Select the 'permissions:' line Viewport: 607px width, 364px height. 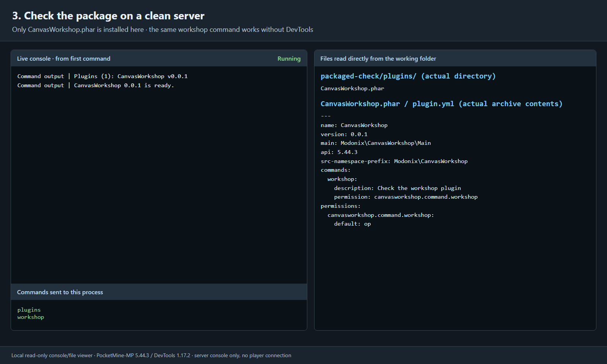[x=341, y=206]
